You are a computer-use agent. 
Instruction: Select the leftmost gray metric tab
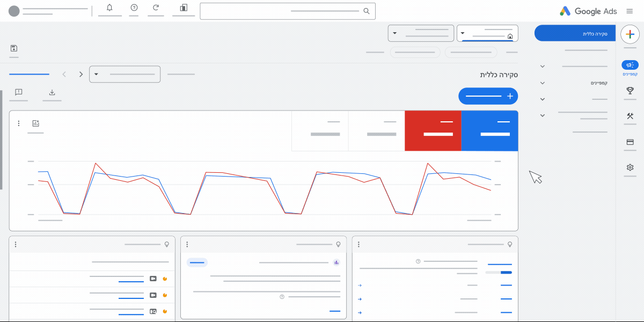pyautogui.click(x=320, y=131)
